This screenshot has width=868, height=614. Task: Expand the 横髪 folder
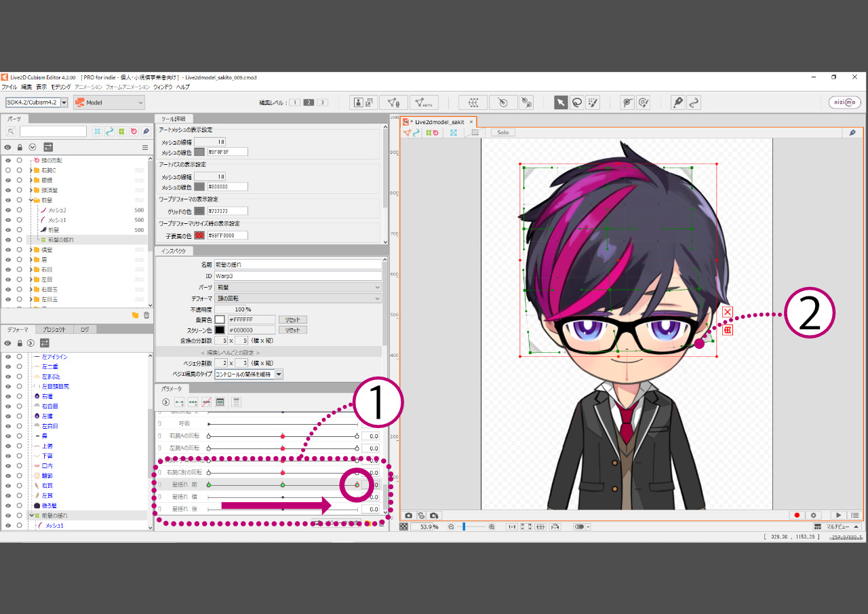click(x=31, y=250)
